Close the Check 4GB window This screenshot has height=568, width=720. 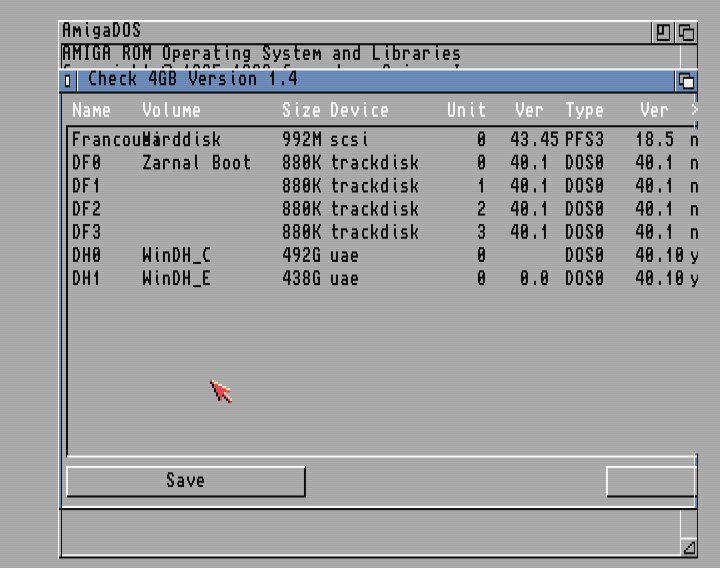coord(68,81)
